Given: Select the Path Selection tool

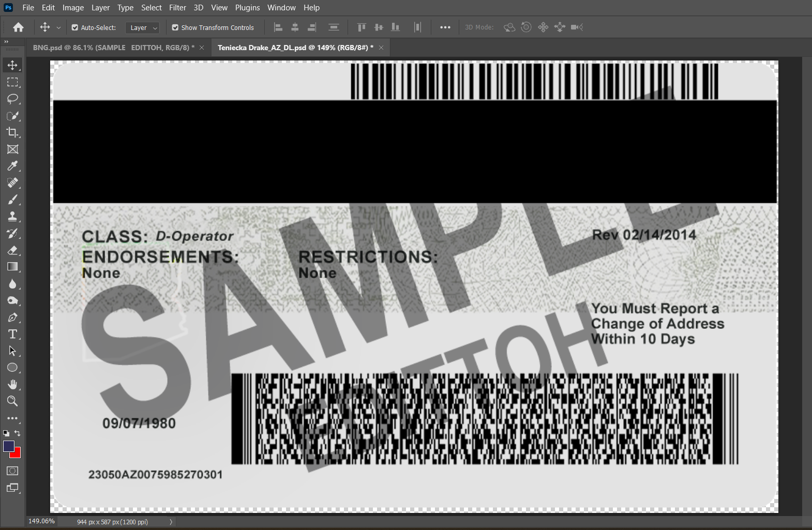Looking at the screenshot, I should point(12,351).
